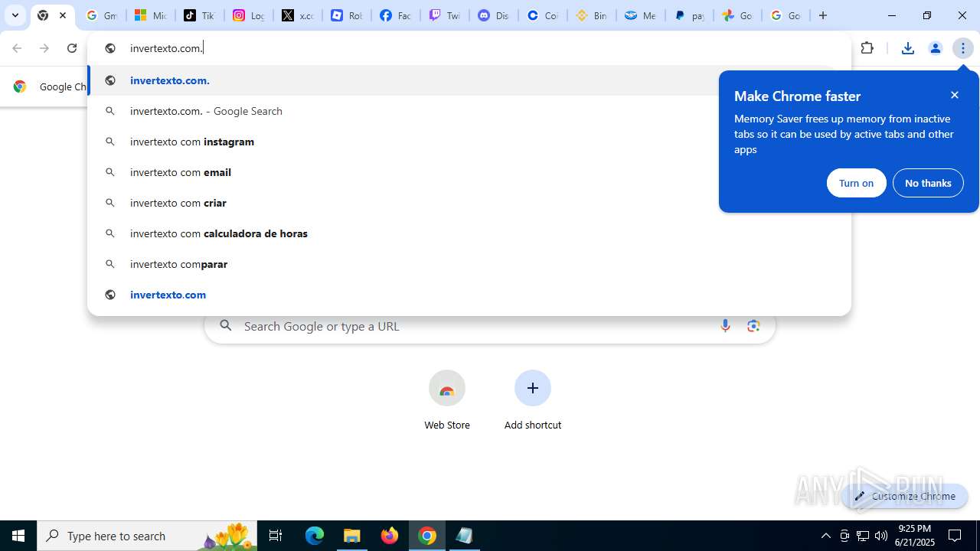Open Task View in the taskbar
Viewport: 980px width, 551px height.
tap(276, 536)
